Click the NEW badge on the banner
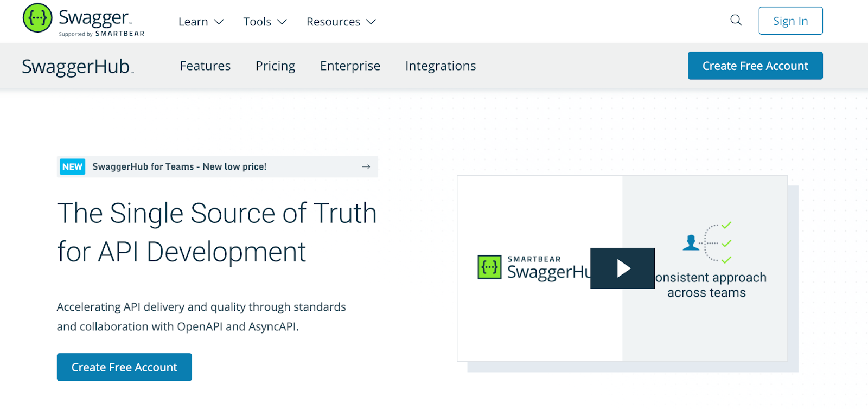The width and height of the screenshot is (868, 410). [72, 166]
